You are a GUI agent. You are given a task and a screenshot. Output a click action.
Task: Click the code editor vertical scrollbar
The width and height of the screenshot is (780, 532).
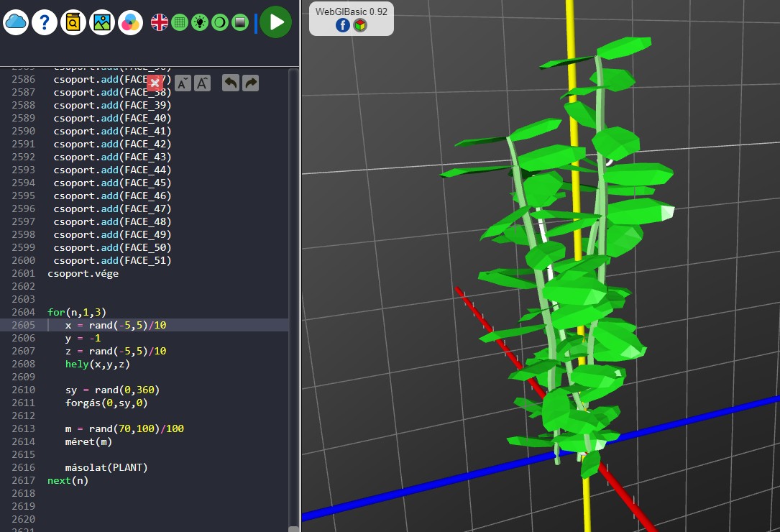(x=293, y=288)
